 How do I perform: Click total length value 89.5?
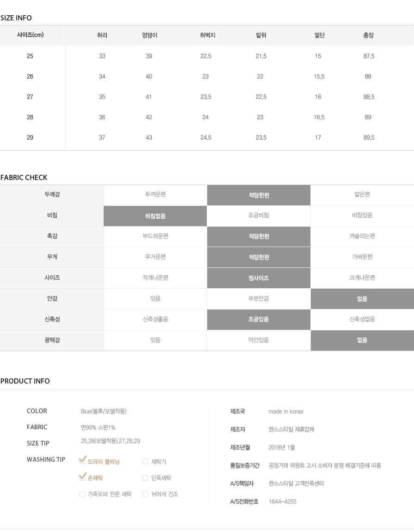tap(369, 137)
